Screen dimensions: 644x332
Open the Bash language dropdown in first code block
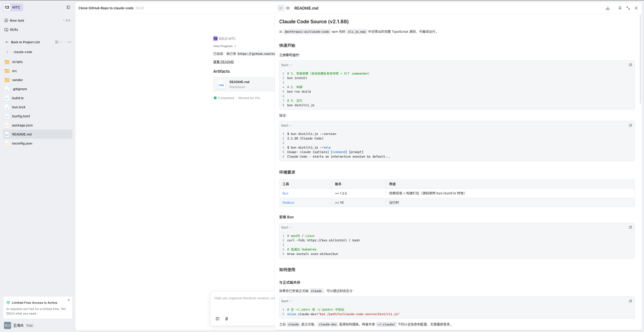tap(286, 65)
